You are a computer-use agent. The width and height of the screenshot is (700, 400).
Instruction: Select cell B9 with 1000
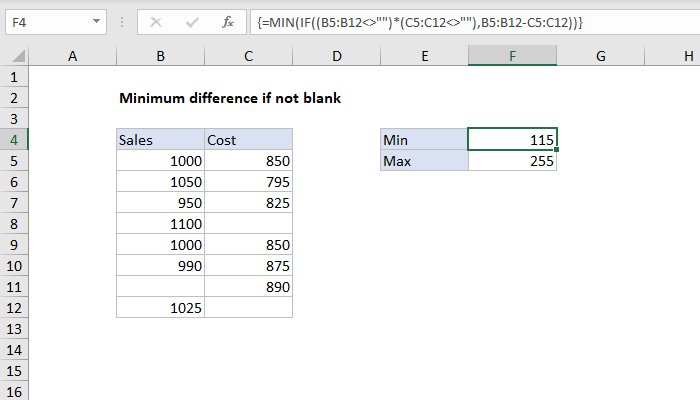coord(160,245)
